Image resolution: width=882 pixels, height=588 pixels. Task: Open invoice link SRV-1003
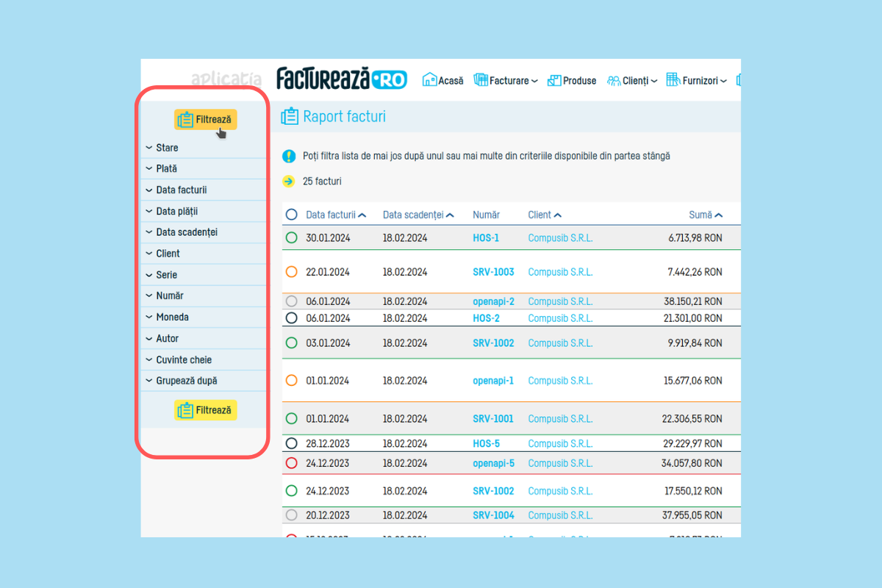coord(493,272)
